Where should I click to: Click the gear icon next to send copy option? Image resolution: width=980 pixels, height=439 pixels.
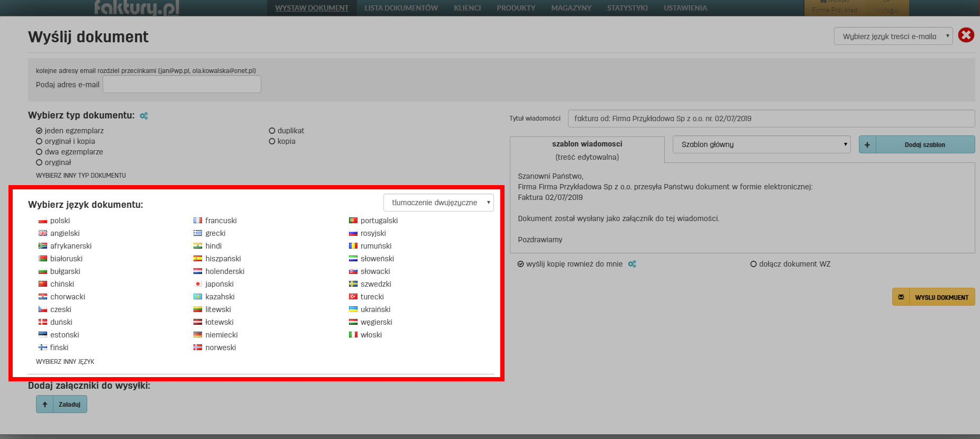(x=632, y=264)
